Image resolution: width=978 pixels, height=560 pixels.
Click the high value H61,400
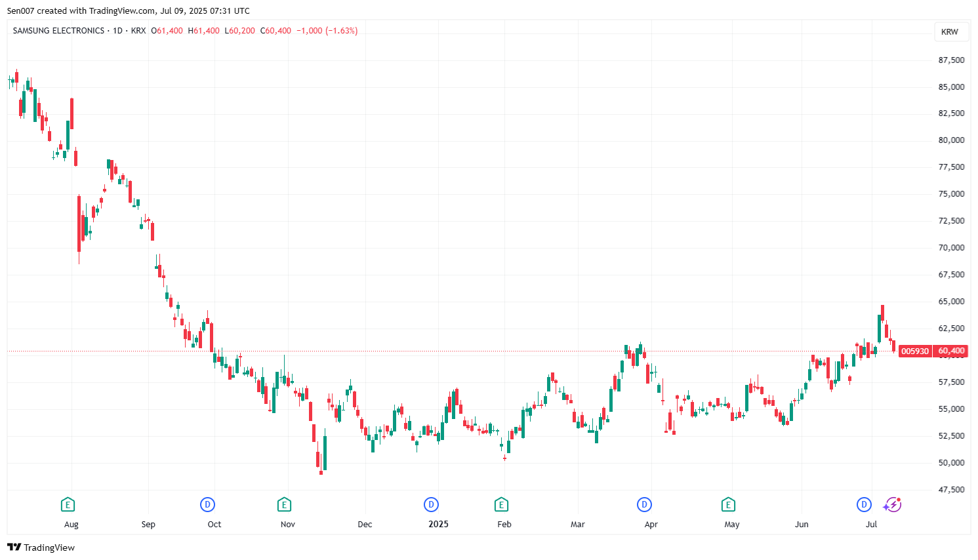pos(204,31)
